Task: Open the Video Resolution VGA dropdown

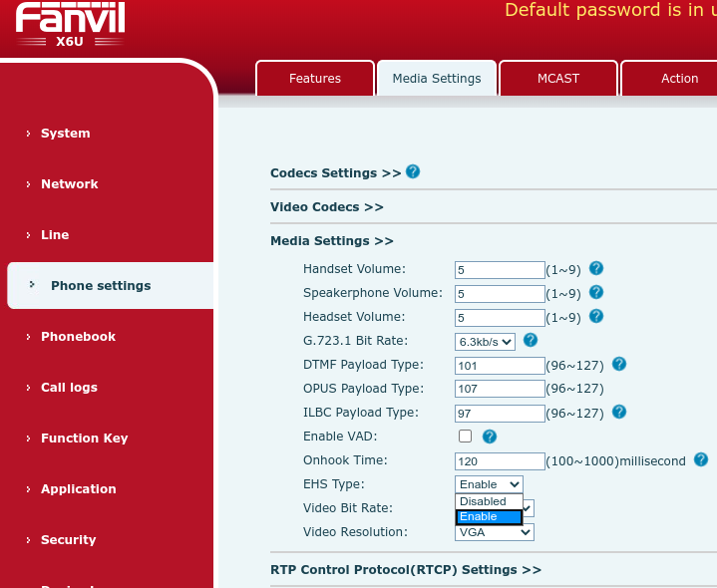Action: tap(495, 532)
